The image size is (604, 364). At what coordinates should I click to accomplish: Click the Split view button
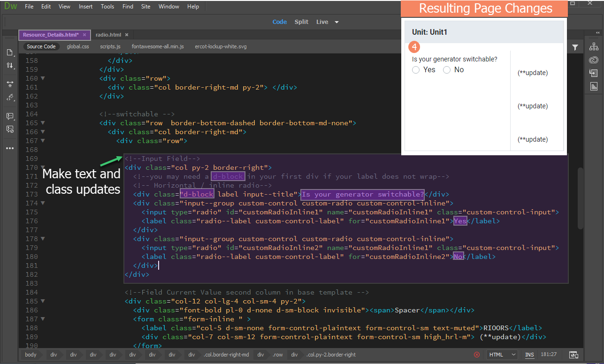(x=301, y=22)
